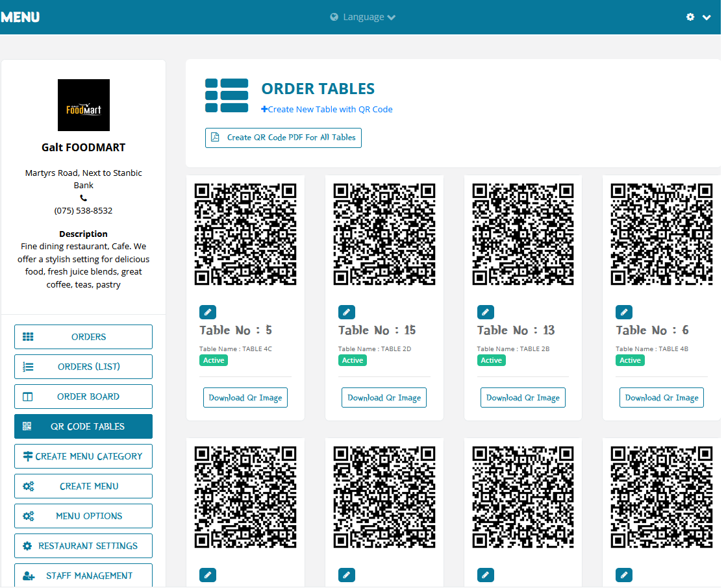Click Create New Table with QR Code link
Screen dimensions: 726x588
tap(327, 109)
